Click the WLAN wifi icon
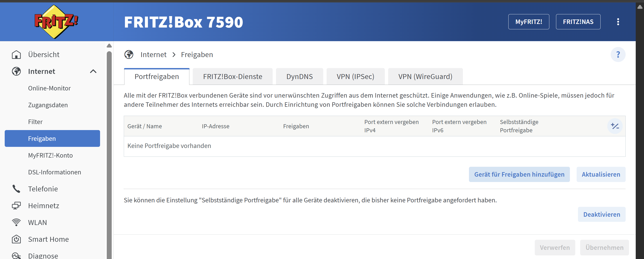 click(16, 222)
